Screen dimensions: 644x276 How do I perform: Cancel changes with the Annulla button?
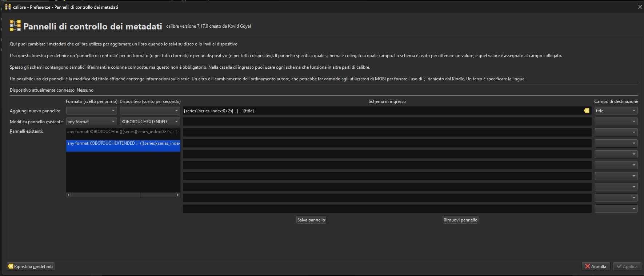(x=596, y=266)
